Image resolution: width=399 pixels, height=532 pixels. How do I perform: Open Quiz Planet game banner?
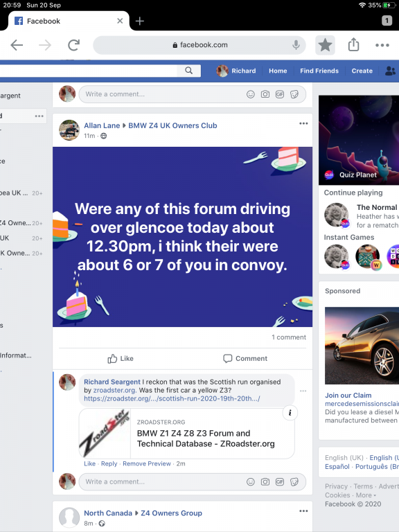pyautogui.click(x=359, y=140)
